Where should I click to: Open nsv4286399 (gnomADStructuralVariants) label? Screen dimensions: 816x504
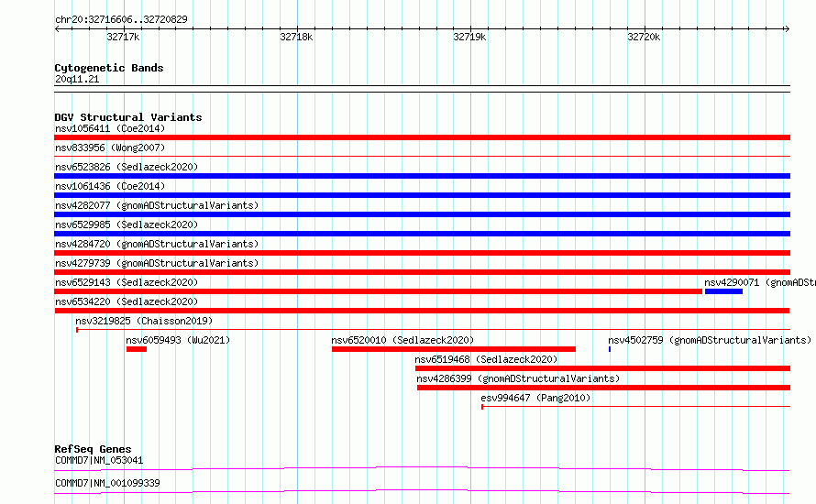point(518,378)
